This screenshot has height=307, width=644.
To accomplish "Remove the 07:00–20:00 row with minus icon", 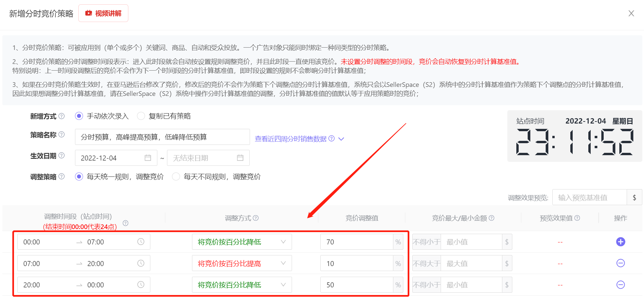I will pos(620,263).
